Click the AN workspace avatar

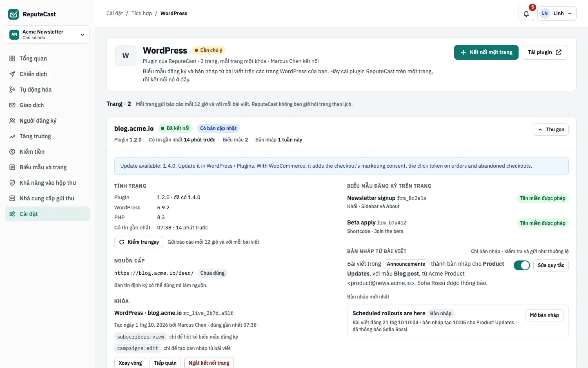[14, 34]
